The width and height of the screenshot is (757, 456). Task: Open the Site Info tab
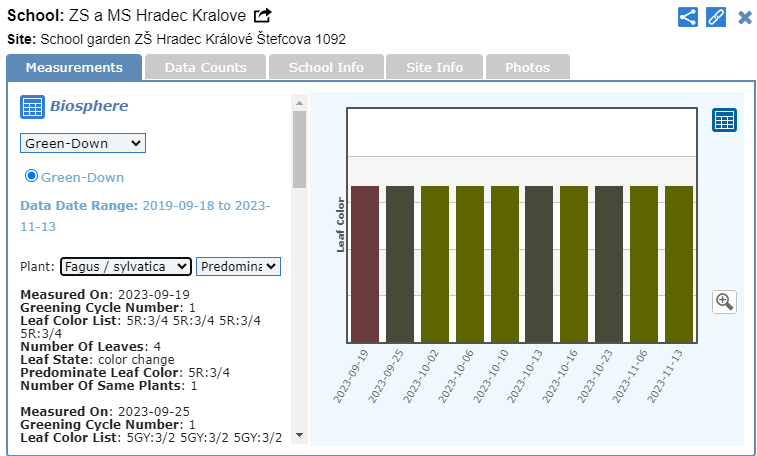tap(434, 67)
